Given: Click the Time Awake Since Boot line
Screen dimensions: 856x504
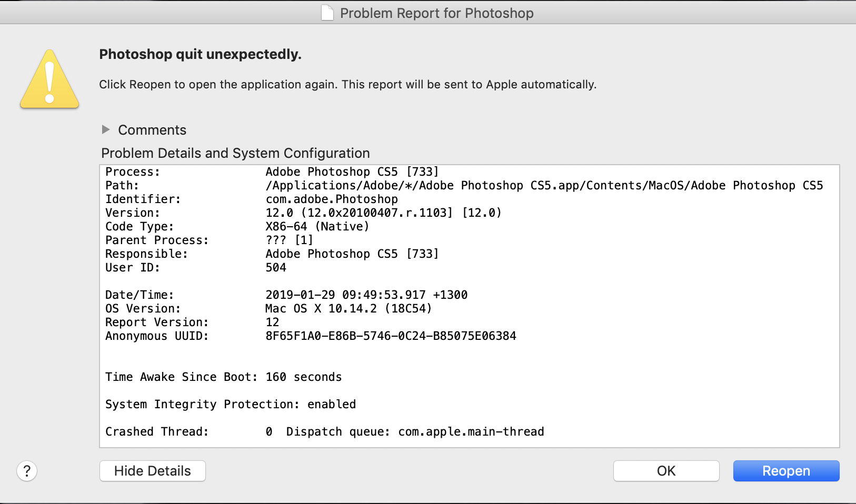Looking at the screenshot, I should click(x=223, y=377).
